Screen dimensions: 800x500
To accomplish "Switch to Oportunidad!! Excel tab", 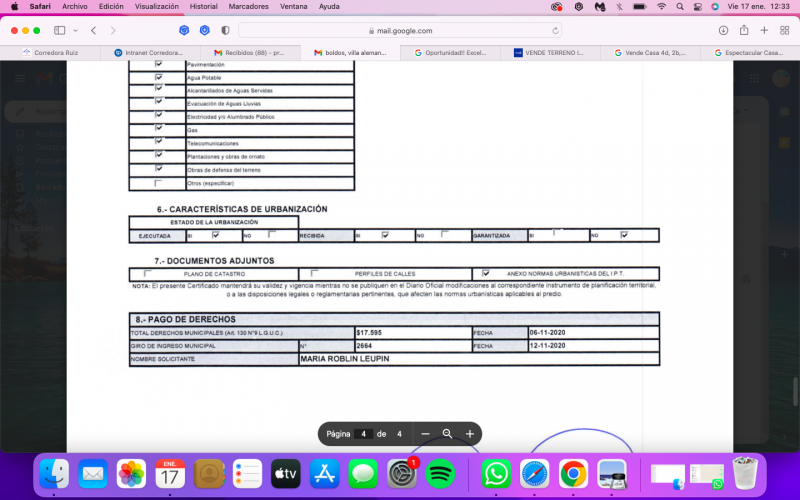I will click(450, 53).
